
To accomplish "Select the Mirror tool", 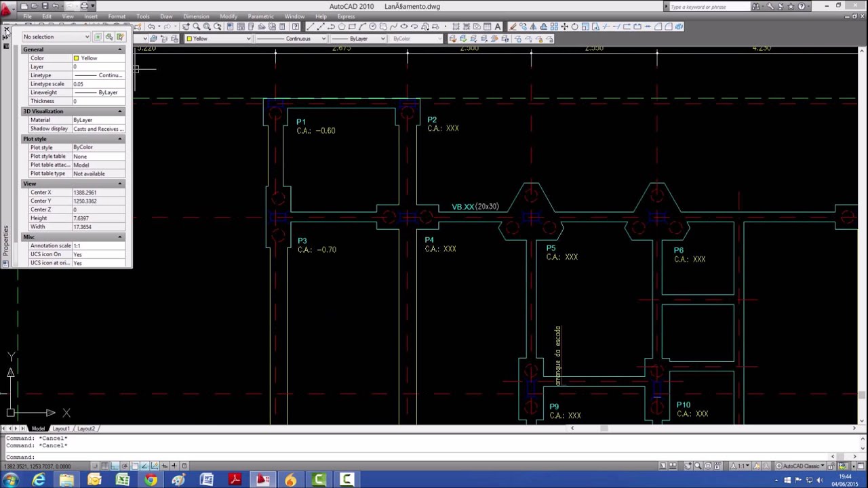I will 534,26.
